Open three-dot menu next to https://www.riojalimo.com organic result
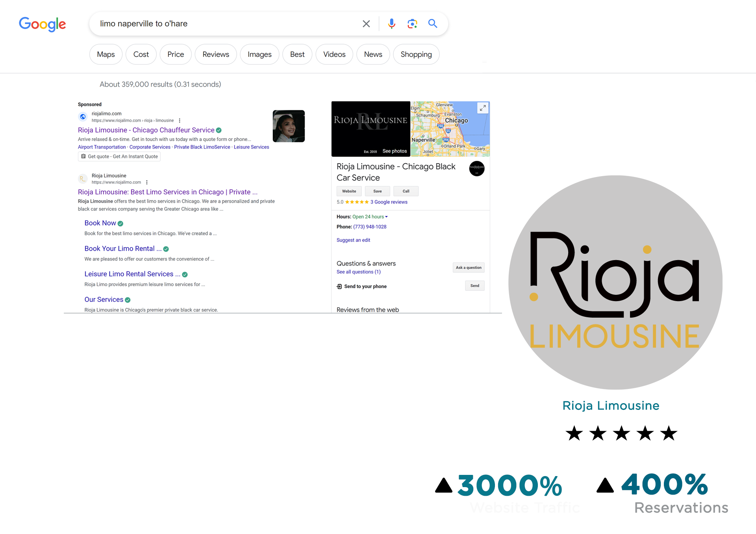Viewport: 756px width, 534px height. (147, 182)
